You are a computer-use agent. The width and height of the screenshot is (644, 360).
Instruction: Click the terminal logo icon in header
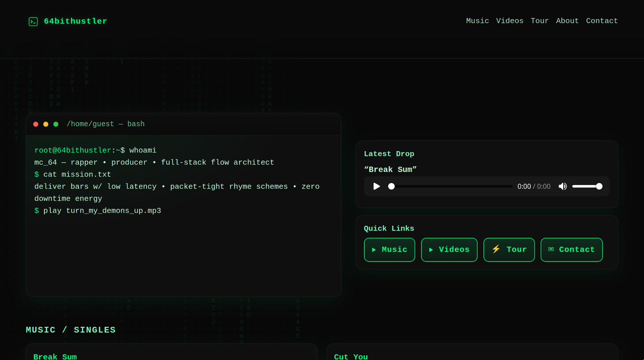pyautogui.click(x=33, y=21)
